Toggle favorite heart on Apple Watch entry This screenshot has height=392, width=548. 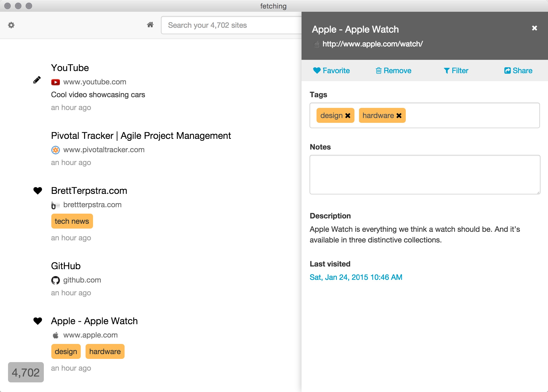[x=38, y=321]
